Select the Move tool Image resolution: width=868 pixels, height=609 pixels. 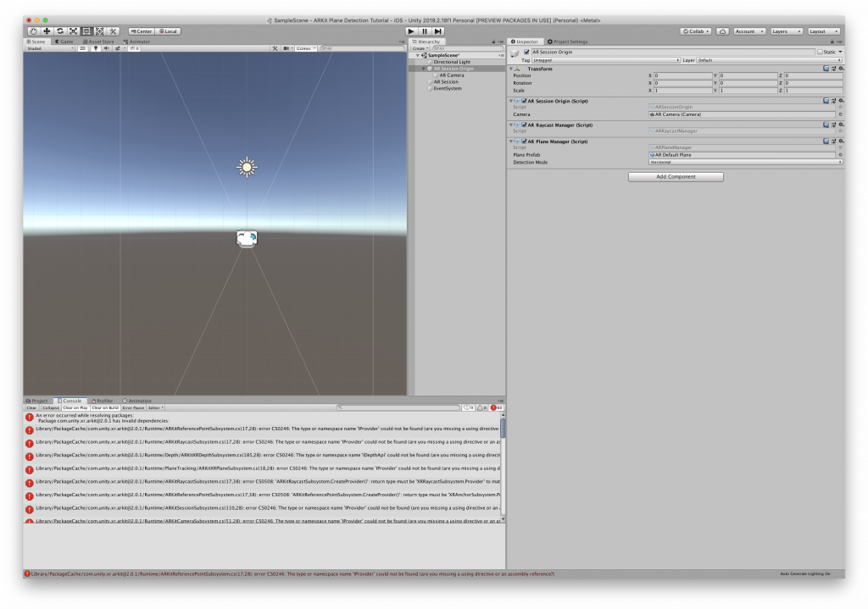[x=47, y=31]
